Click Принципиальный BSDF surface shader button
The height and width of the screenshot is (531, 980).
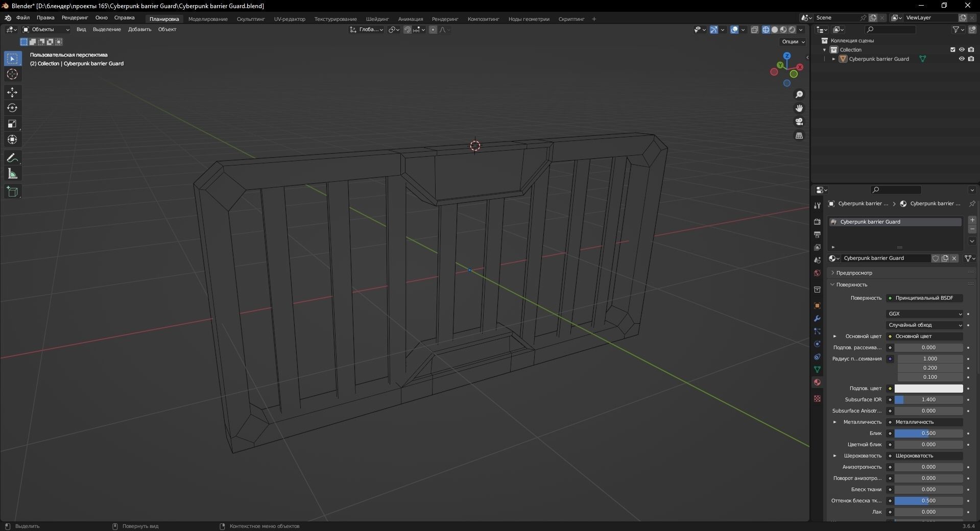(x=925, y=298)
